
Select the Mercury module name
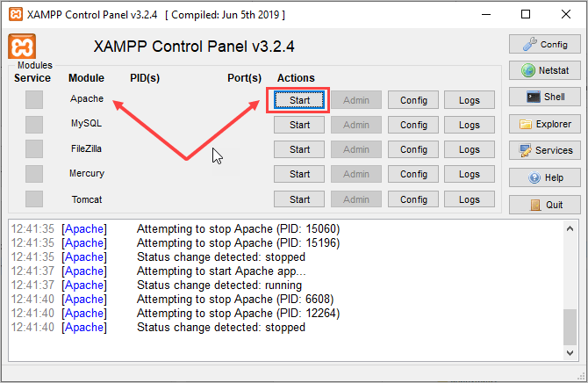[87, 173]
